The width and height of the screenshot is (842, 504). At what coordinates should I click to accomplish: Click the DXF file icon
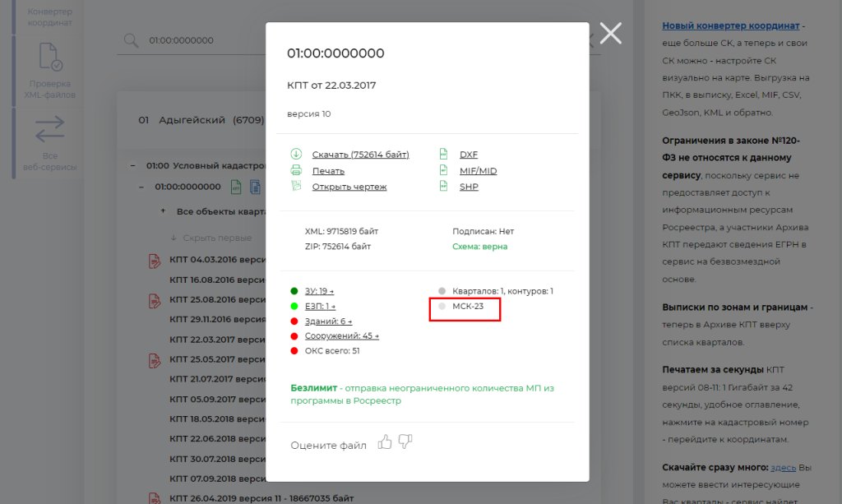(x=443, y=155)
